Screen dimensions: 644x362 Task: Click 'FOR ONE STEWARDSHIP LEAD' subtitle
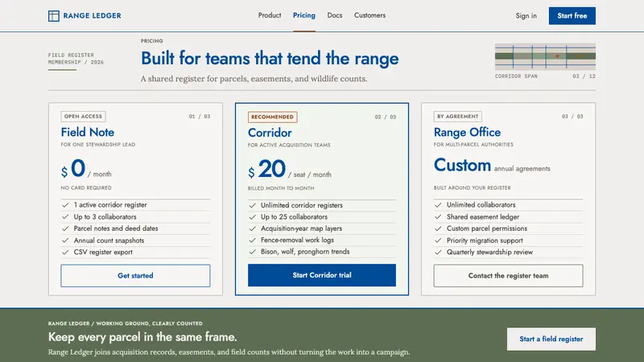coord(98,145)
